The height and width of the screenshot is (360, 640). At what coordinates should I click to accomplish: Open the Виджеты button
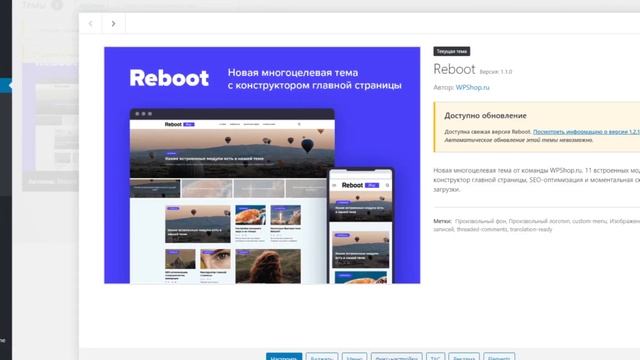322,357
